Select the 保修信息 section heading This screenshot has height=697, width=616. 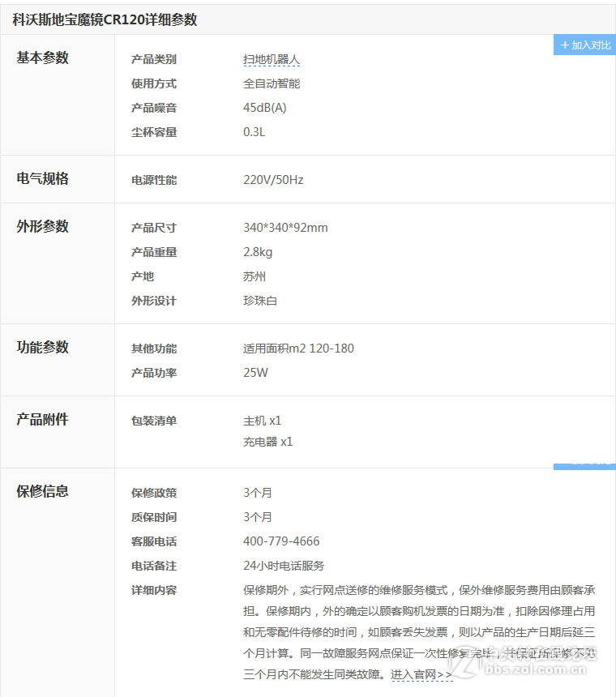43,491
